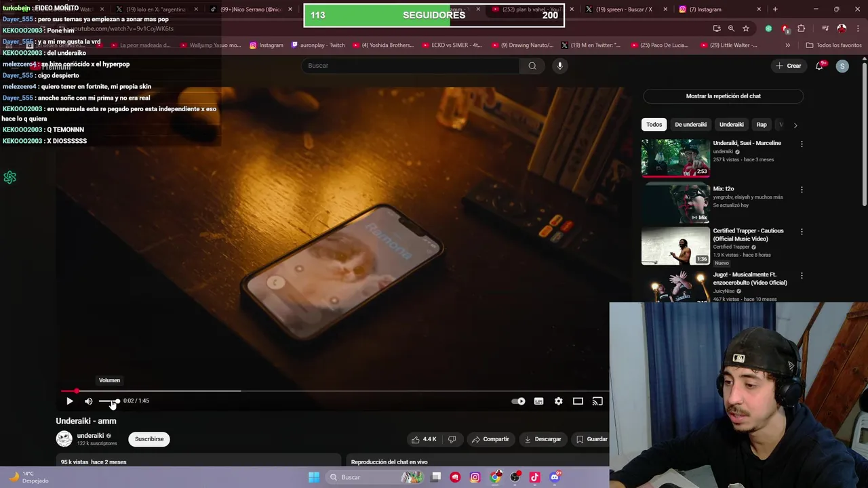Cast the video to a TV
This screenshot has height=488, width=868.
597,401
